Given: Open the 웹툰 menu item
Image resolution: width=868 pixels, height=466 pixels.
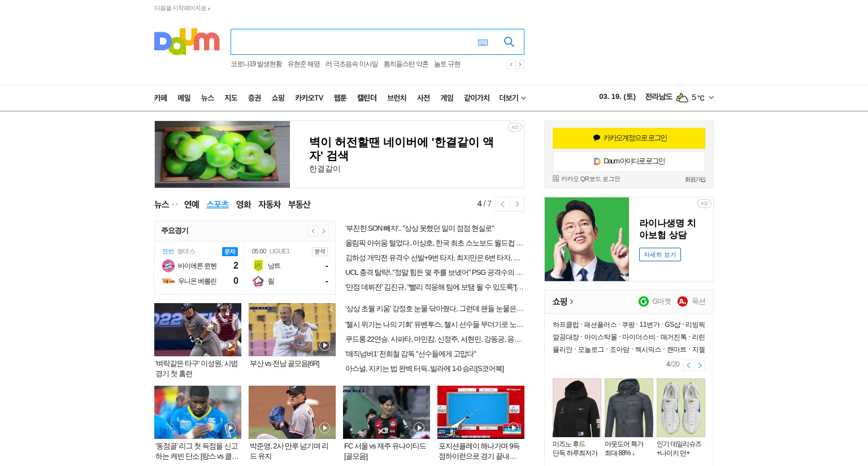Looking at the screenshot, I should click(x=340, y=98).
